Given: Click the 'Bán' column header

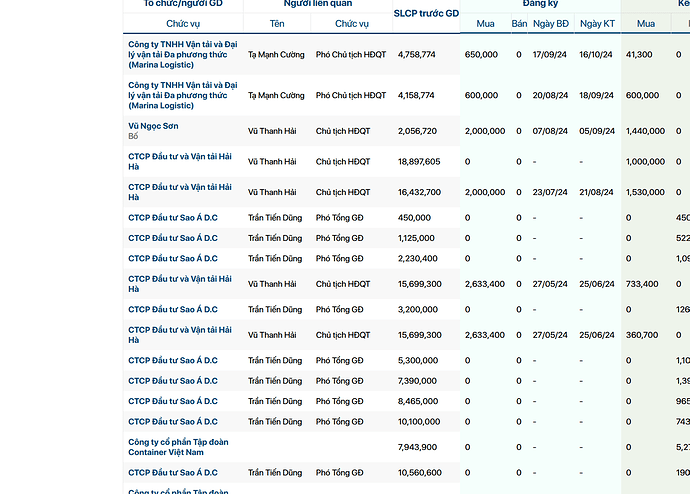Looking at the screenshot, I should click(x=519, y=24).
